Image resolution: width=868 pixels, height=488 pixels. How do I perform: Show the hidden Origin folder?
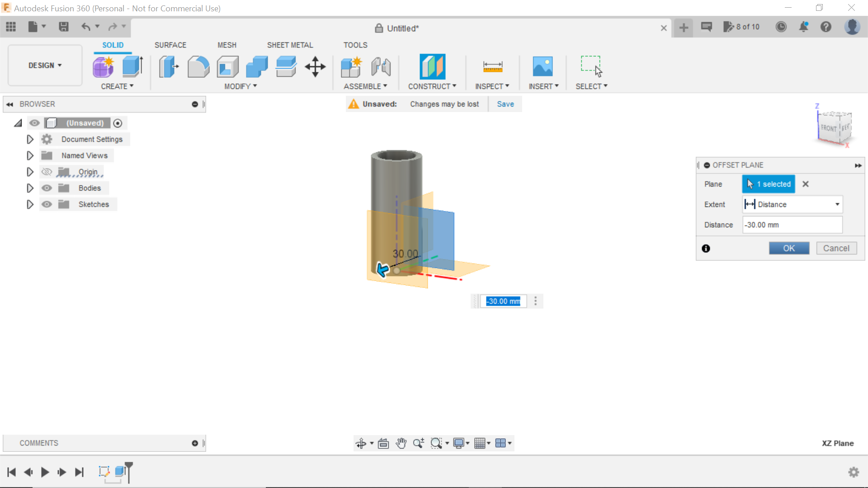pos(47,172)
